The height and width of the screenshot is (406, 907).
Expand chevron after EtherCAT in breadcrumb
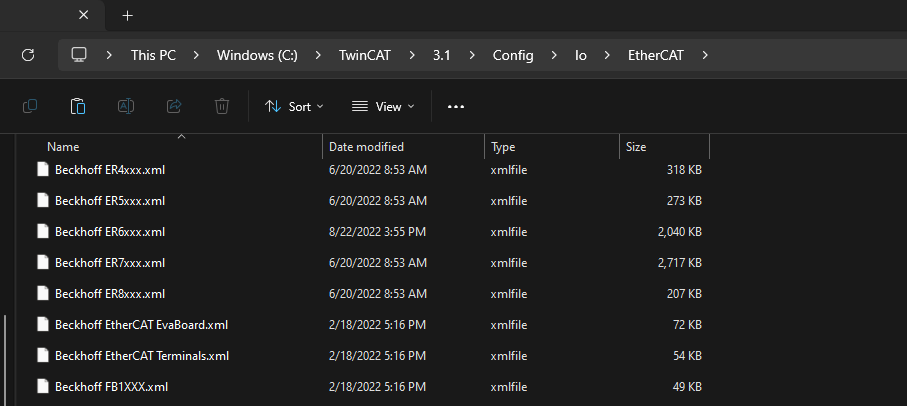(705, 56)
